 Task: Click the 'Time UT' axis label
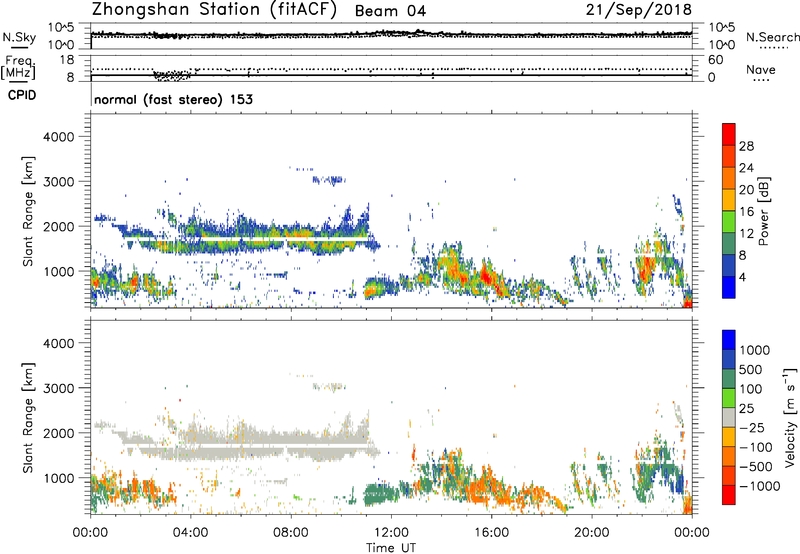coord(391,548)
